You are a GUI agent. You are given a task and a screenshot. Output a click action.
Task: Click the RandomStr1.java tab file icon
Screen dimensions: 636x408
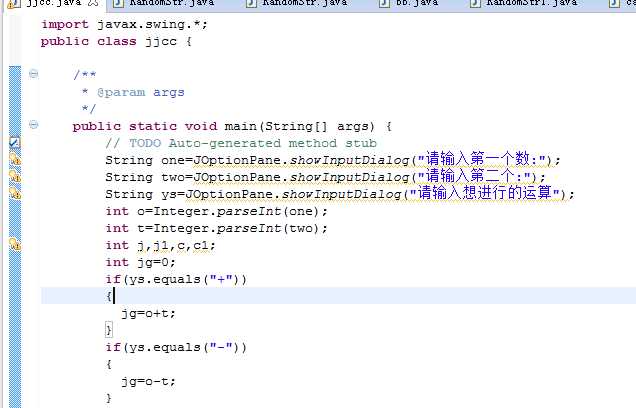pos(475,3)
